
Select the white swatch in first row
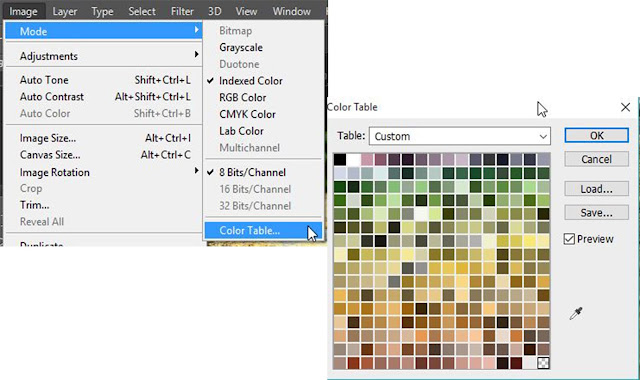coord(353,160)
